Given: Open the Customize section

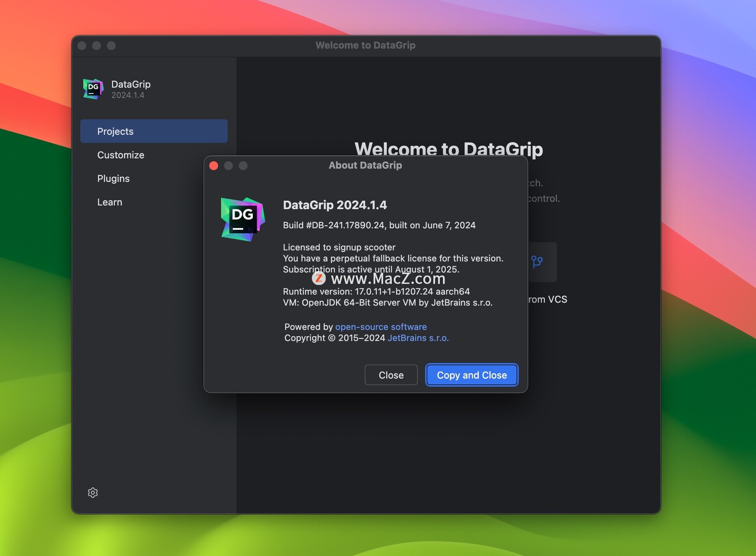Looking at the screenshot, I should point(120,155).
